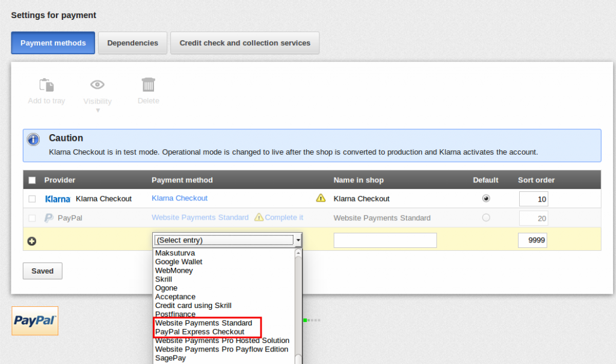Click warning triangle beside Complete it

pyautogui.click(x=259, y=217)
